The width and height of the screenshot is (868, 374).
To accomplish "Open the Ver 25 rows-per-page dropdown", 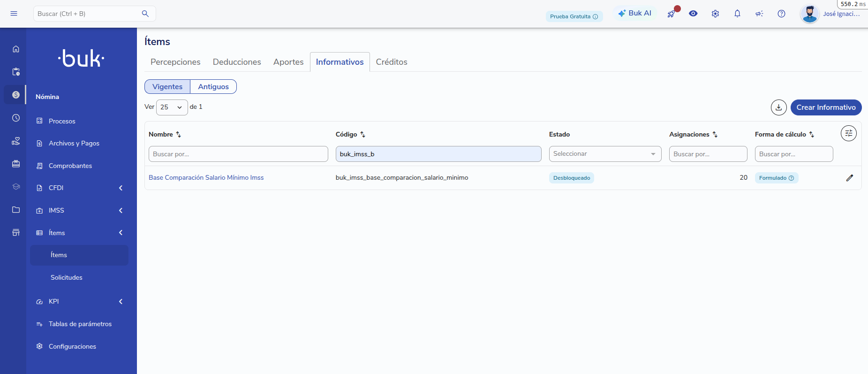I will click(172, 107).
